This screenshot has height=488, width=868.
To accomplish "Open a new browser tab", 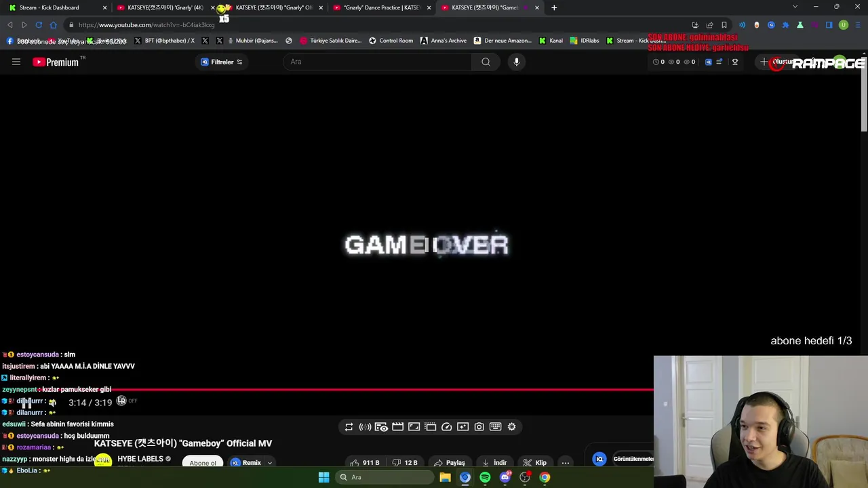I will click(554, 7).
